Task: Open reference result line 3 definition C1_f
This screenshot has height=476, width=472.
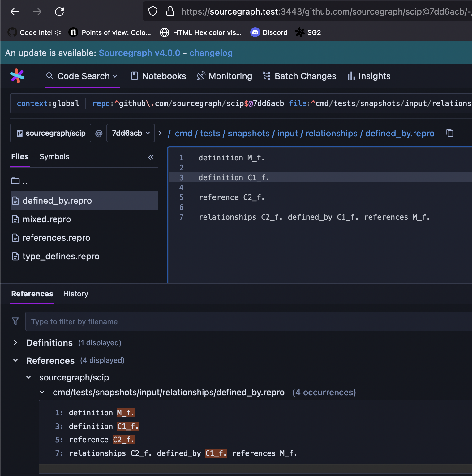Action: coord(97,426)
